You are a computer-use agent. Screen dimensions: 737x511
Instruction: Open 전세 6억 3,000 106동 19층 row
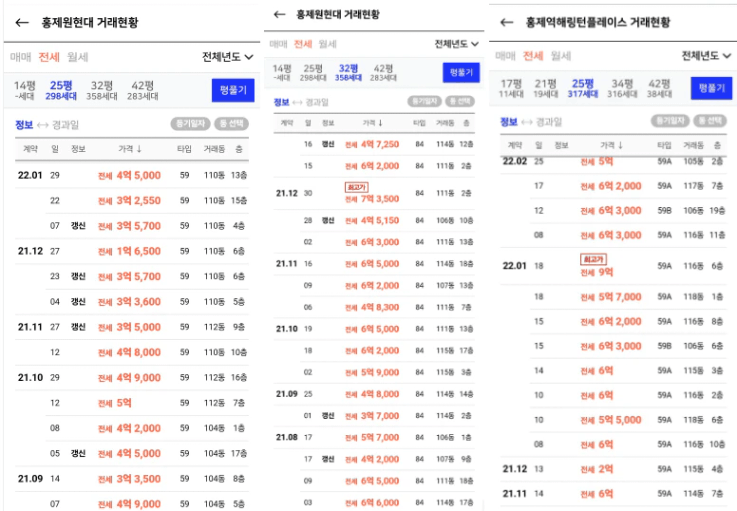(x=628, y=211)
